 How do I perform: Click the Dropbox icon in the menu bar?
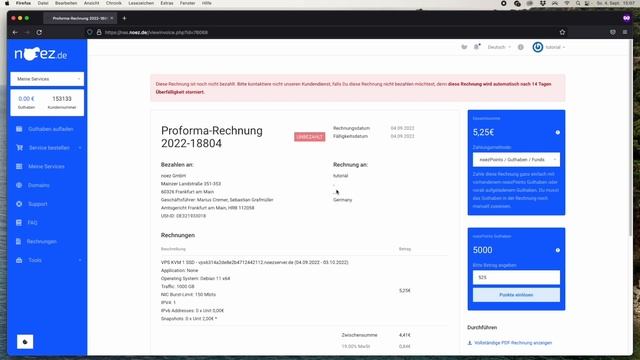point(542,3)
